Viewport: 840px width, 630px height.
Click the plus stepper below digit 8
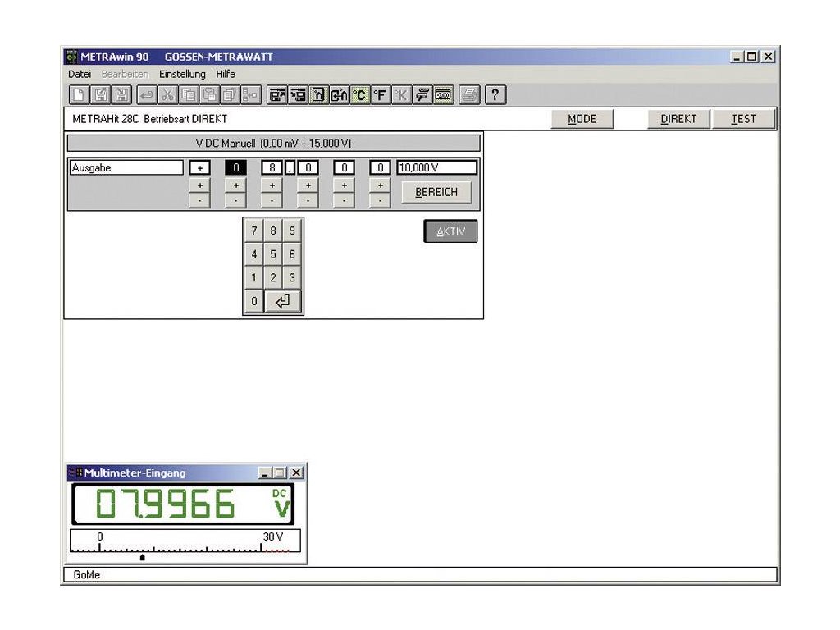(x=272, y=185)
